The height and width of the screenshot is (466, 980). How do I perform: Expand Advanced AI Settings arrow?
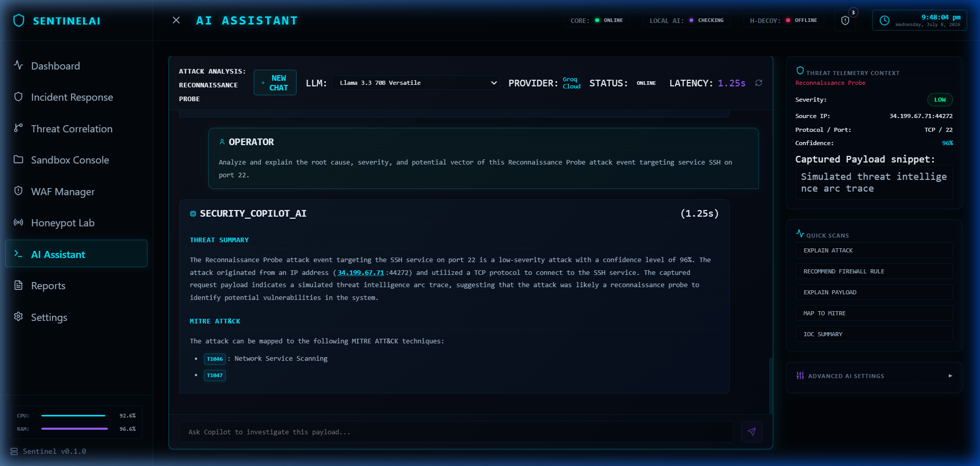click(x=950, y=376)
